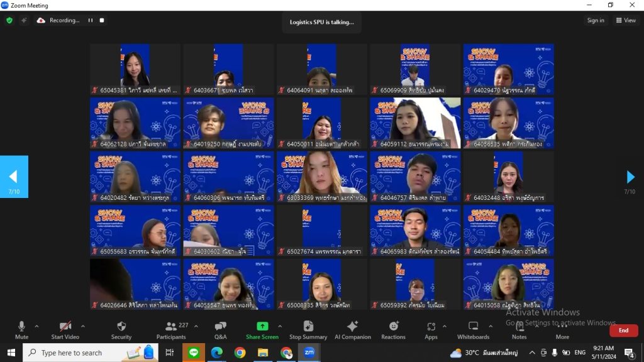Viewport: 644px width, 362px height.
Task: Stop the cloud recording
Action: coord(102,21)
